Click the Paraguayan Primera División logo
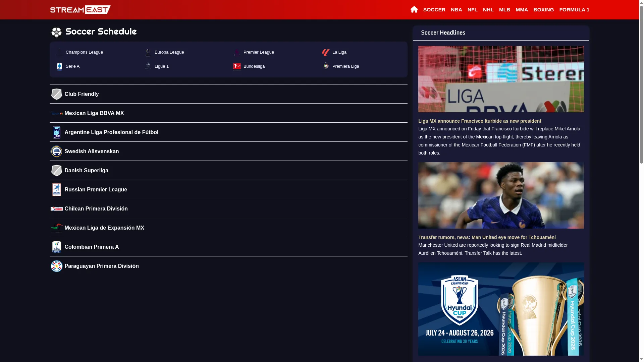Viewport: 644px width, 362px height. click(56, 266)
